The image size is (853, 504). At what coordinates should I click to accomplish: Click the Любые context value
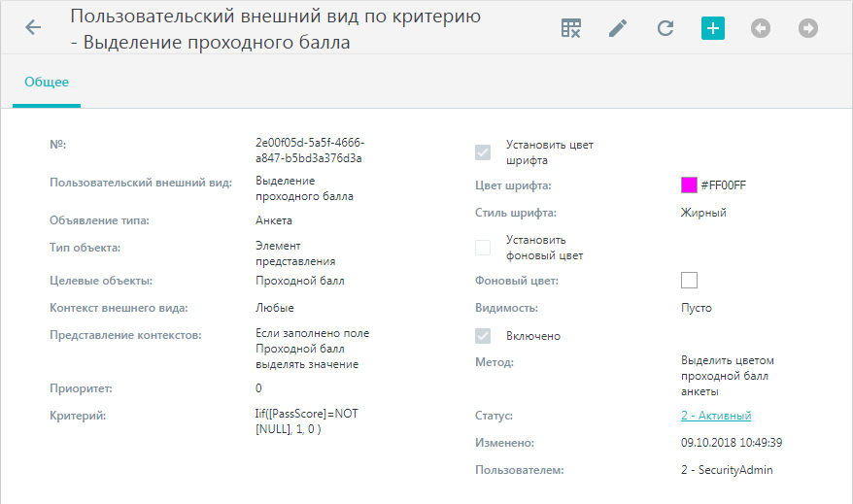(275, 308)
